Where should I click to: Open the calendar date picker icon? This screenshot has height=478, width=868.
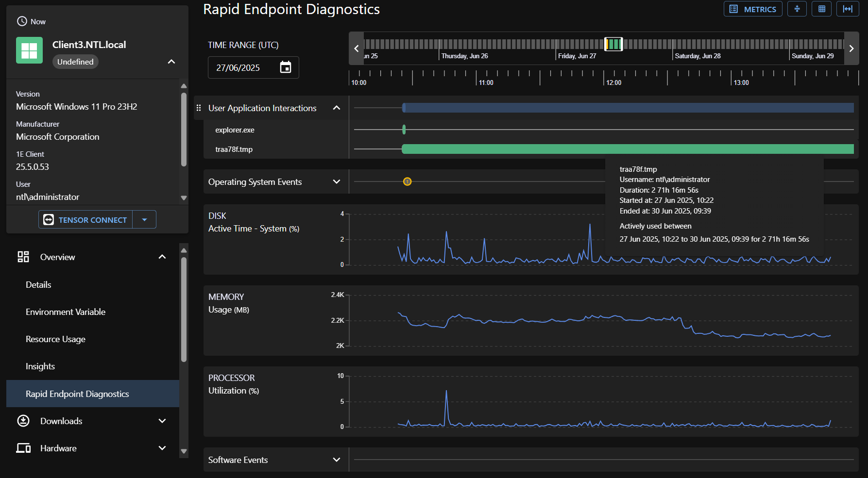[x=286, y=67]
